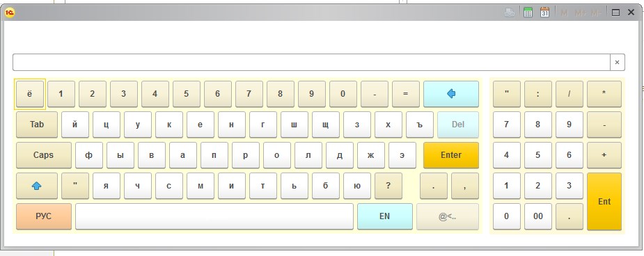Click the ё letter key

click(x=29, y=94)
